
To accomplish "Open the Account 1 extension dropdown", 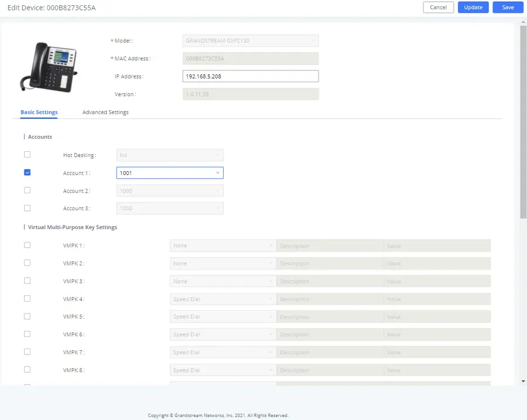I will [170, 173].
